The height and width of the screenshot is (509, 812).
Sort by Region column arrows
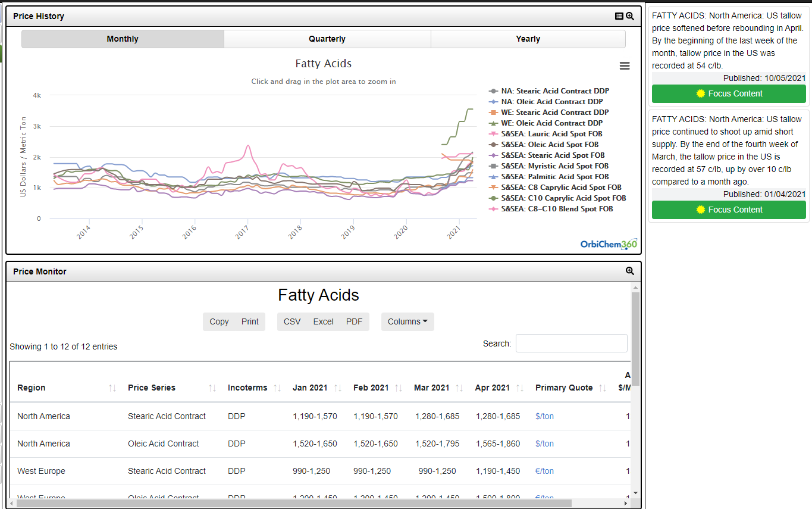[x=112, y=388]
